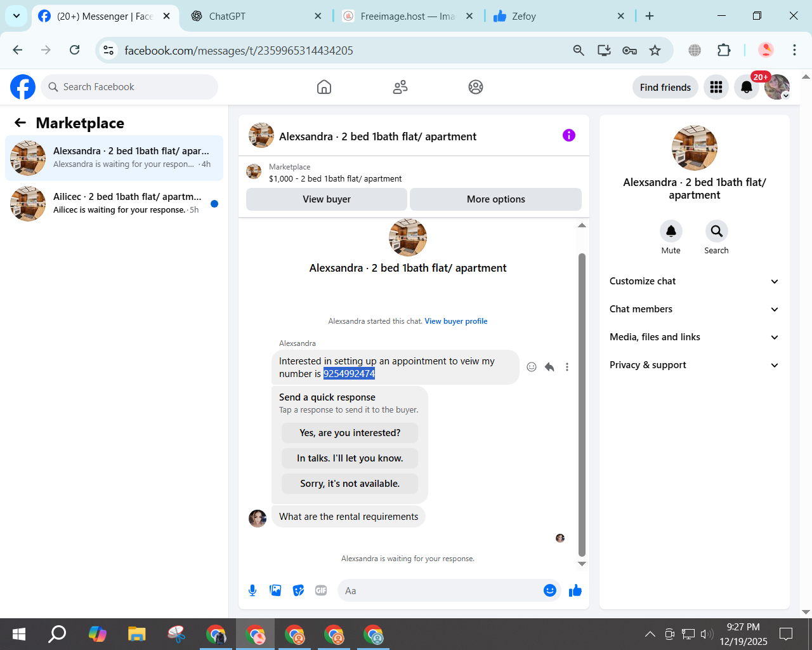The width and height of the screenshot is (812, 650).
Task: Open File Explorer from the taskbar
Action: pyautogui.click(x=136, y=633)
